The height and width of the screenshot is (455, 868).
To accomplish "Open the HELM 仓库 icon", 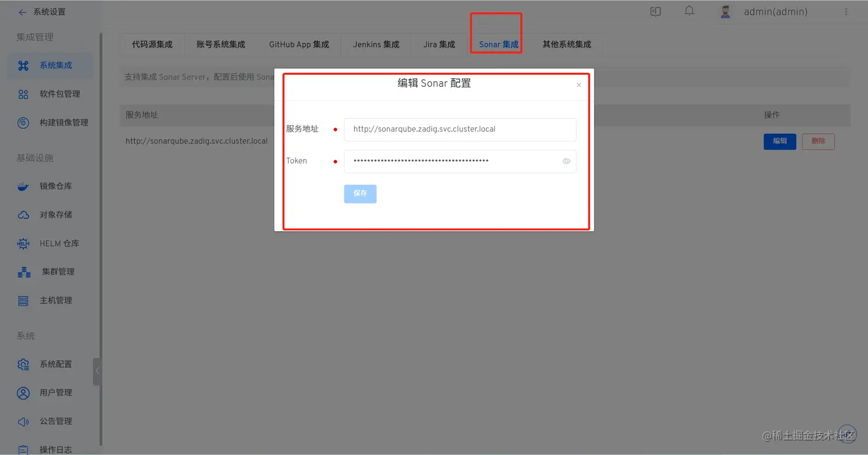I will click(23, 243).
